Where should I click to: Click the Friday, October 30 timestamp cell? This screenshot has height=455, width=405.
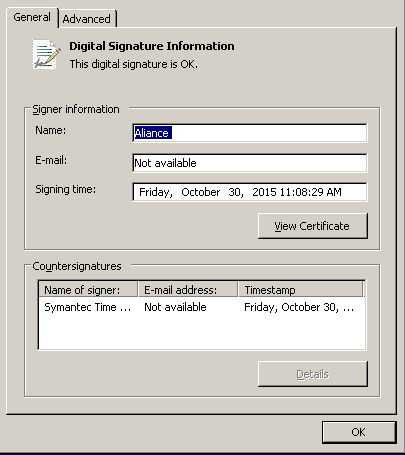299,307
